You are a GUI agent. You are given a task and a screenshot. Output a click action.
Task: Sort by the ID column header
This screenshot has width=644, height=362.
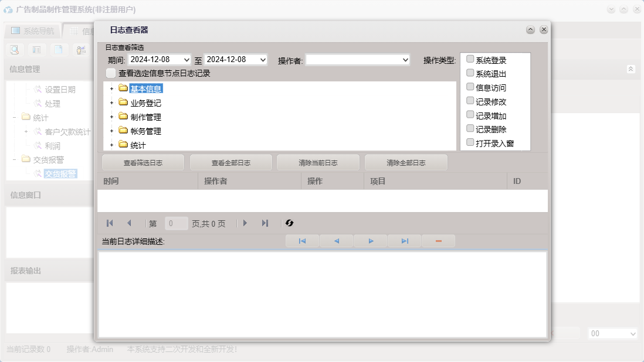pos(528,181)
